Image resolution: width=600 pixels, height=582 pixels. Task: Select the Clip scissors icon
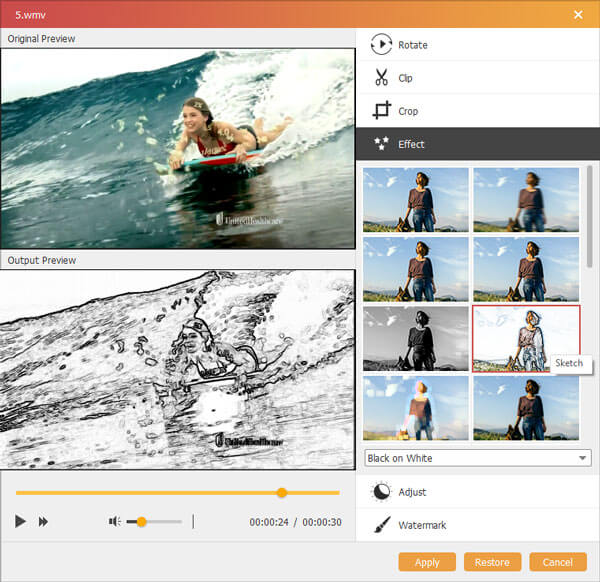tap(381, 78)
